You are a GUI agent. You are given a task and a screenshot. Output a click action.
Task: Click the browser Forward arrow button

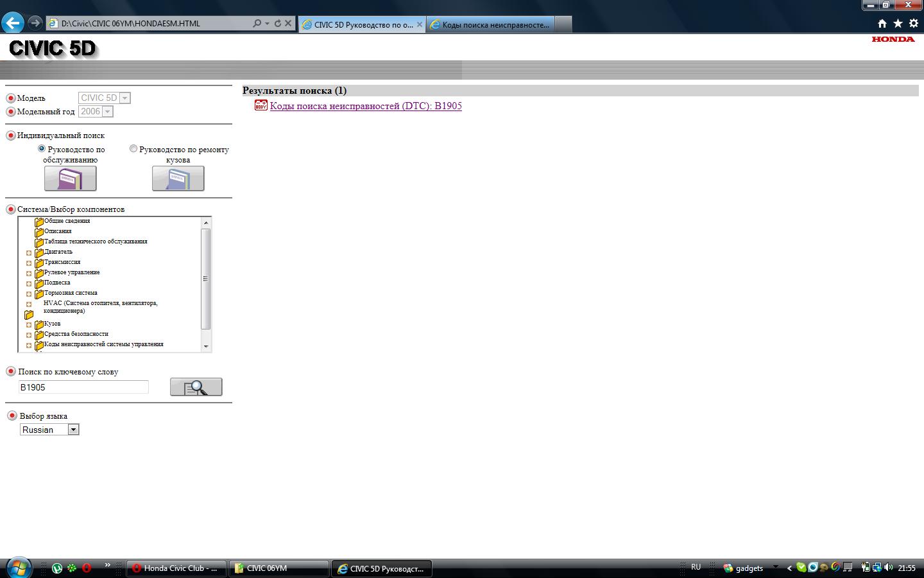[35, 23]
